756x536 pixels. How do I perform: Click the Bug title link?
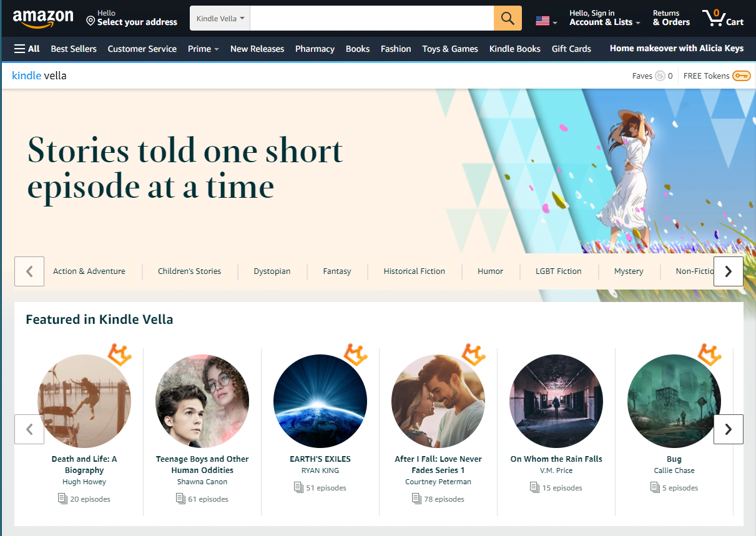pos(674,459)
